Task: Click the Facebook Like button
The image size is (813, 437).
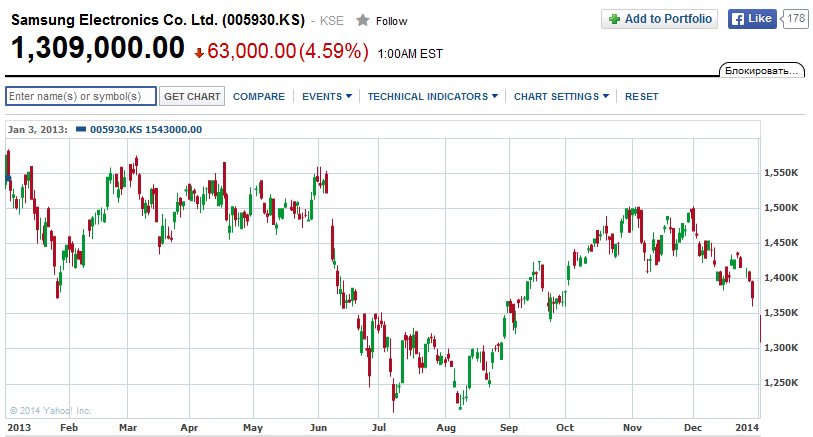Action: click(x=752, y=19)
